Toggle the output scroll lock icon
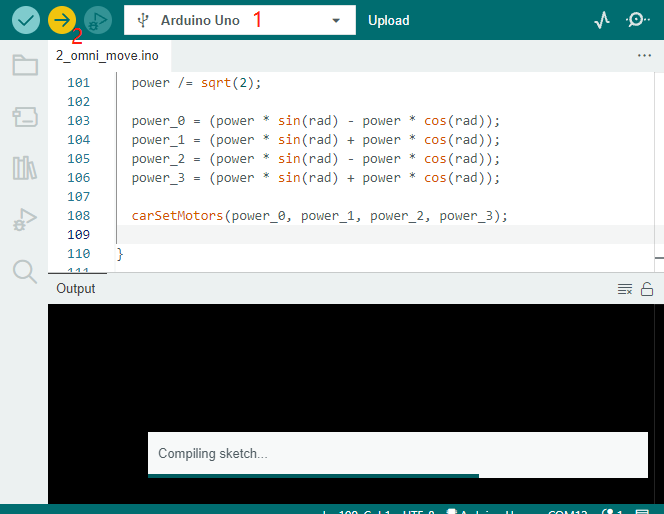The height and width of the screenshot is (514, 664). click(x=647, y=289)
